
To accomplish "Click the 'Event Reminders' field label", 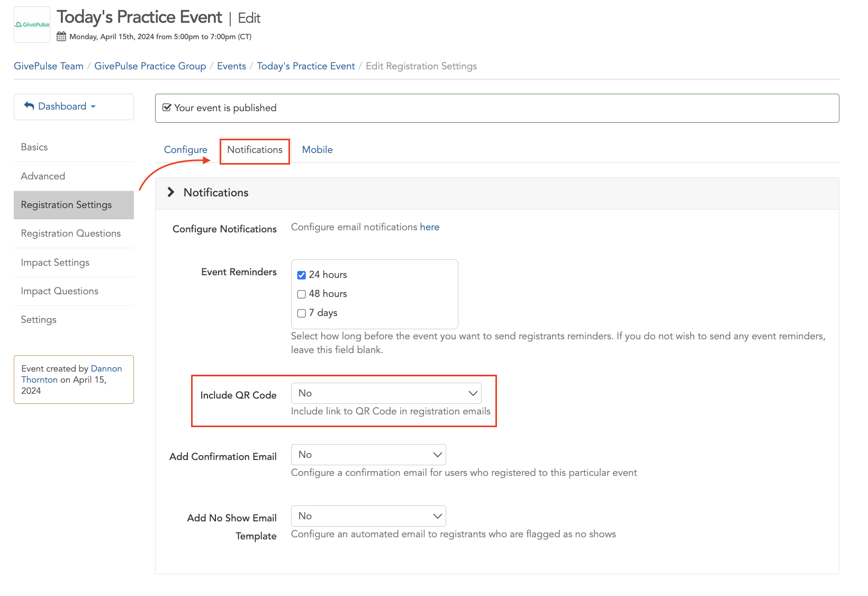I will click(239, 272).
